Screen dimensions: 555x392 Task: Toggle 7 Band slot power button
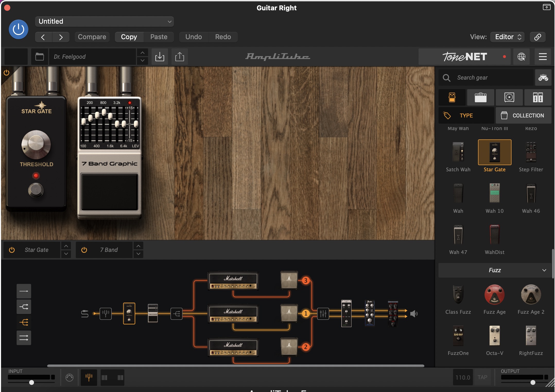click(x=84, y=250)
